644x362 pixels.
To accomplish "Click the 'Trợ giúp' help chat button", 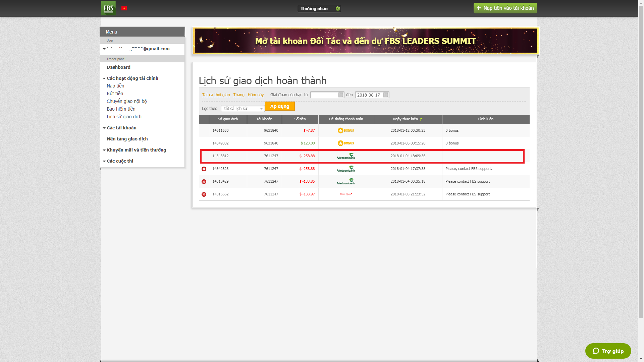I will point(608,351).
